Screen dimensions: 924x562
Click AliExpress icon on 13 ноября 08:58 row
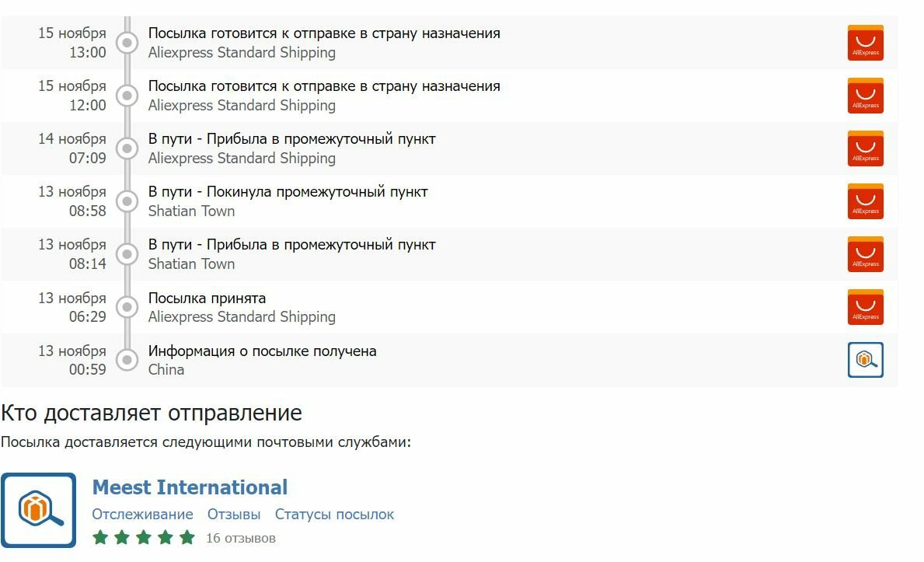[865, 201]
